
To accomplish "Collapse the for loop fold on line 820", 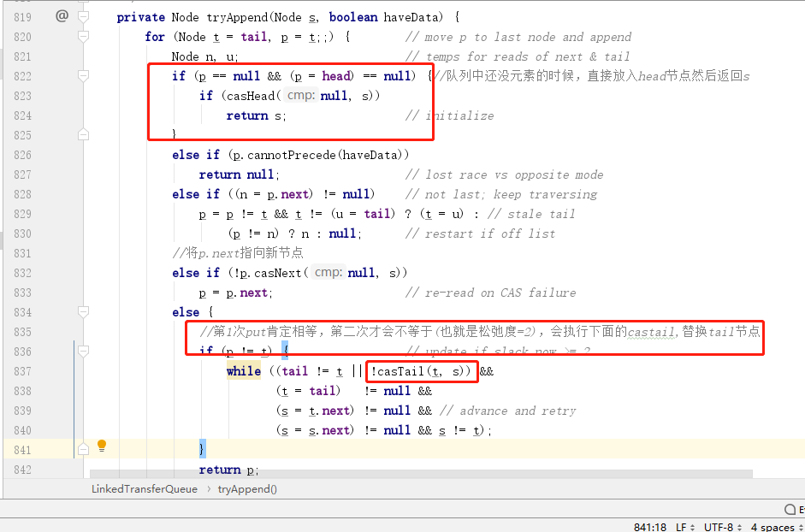I will (x=83, y=37).
